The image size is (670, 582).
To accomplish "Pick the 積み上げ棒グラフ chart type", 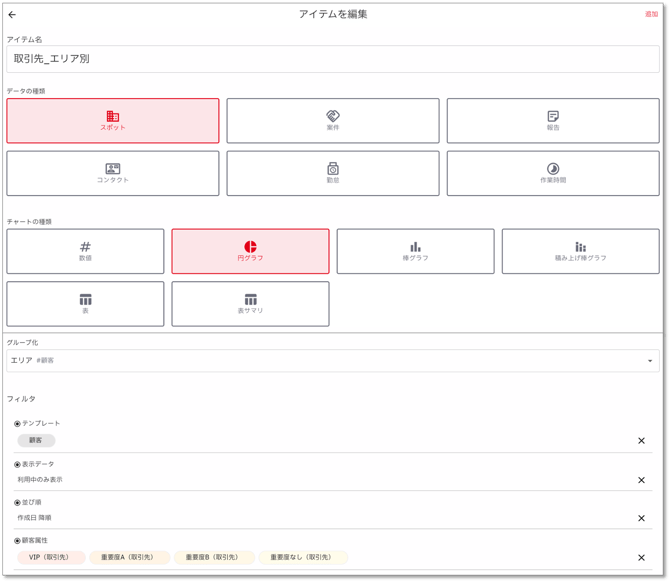I will point(580,251).
